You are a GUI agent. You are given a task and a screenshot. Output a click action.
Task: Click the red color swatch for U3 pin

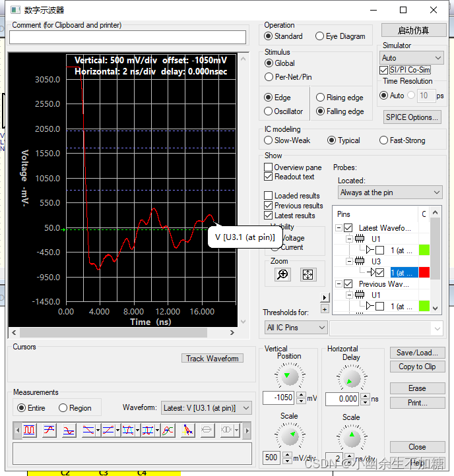point(424,272)
